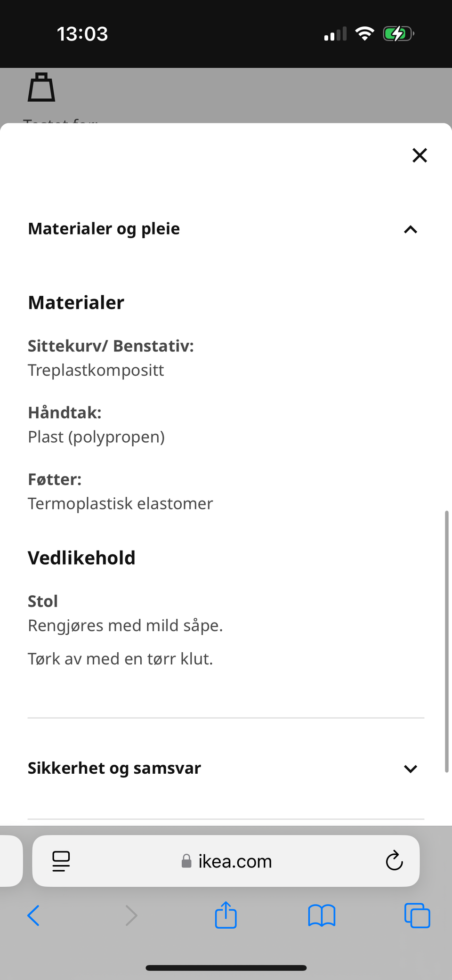Open the page formatting options menu
The width and height of the screenshot is (452, 980).
[61, 861]
